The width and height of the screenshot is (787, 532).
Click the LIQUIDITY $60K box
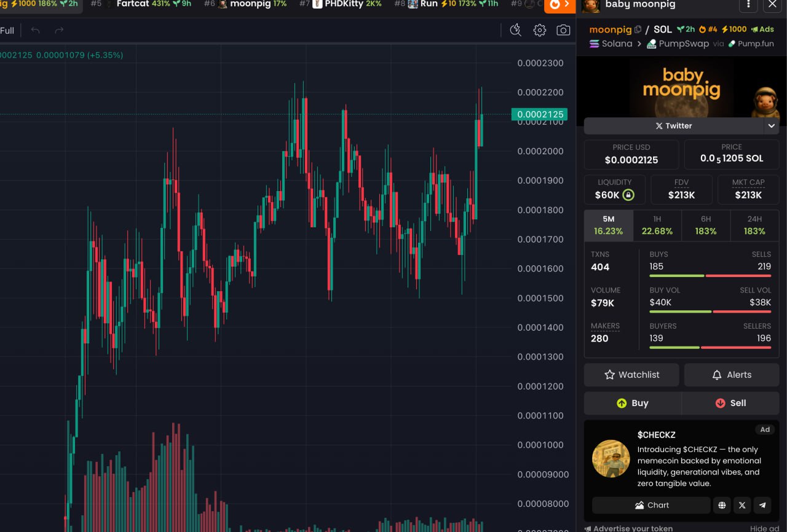pyautogui.click(x=614, y=189)
